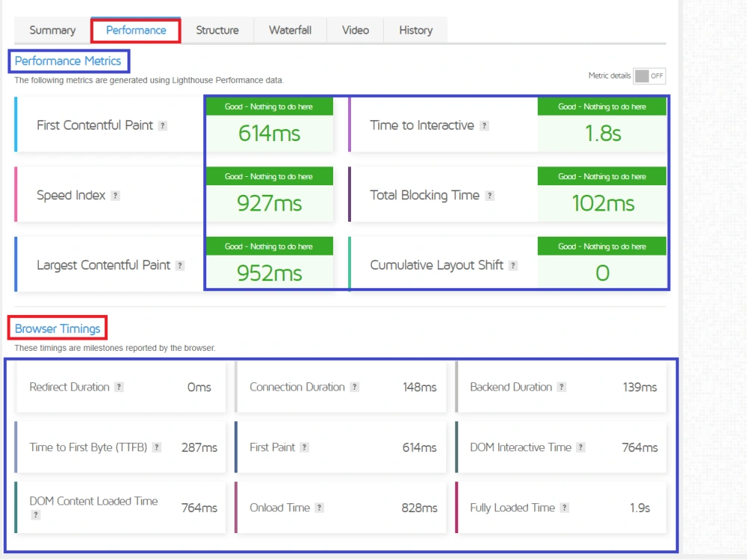
Task: Click the 287ms TTFB value
Action: coord(199,448)
